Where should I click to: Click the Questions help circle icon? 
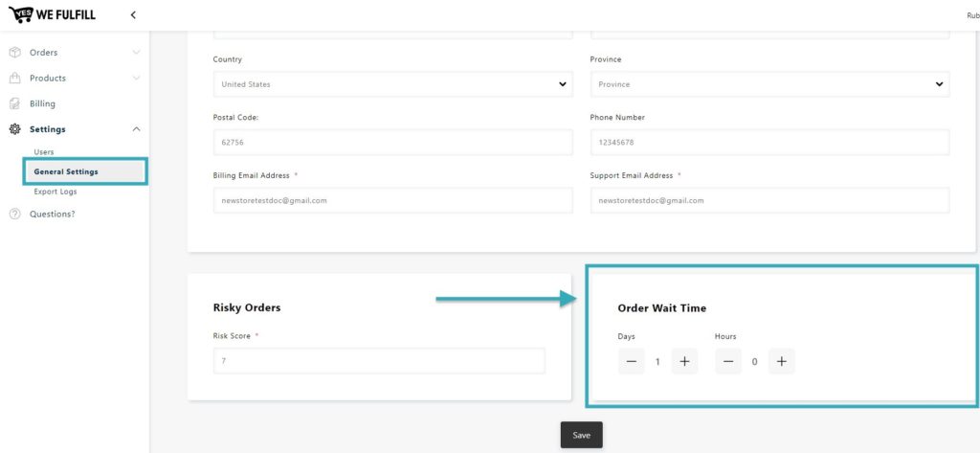click(x=14, y=214)
